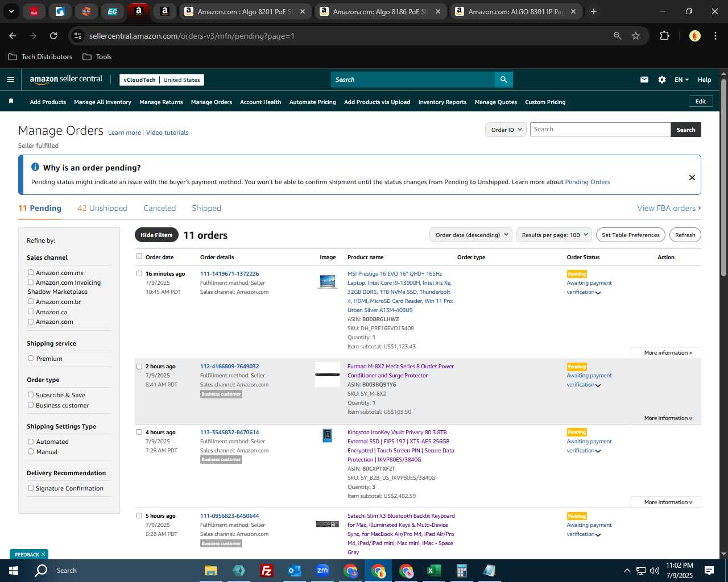Image resolution: width=728 pixels, height=582 pixels.
Task: Toggle the select-all orders checkbox
Action: pyautogui.click(x=139, y=256)
